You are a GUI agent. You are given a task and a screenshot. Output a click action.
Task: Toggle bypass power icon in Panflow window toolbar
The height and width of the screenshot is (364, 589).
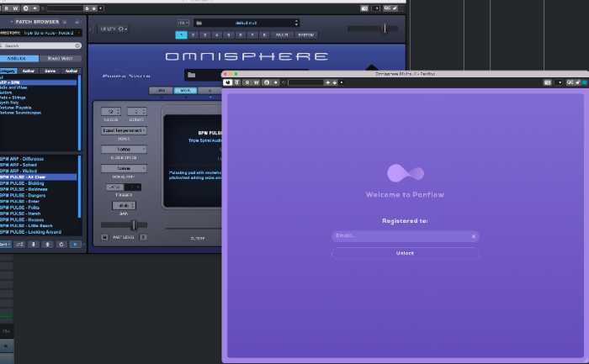[x=228, y=82]
